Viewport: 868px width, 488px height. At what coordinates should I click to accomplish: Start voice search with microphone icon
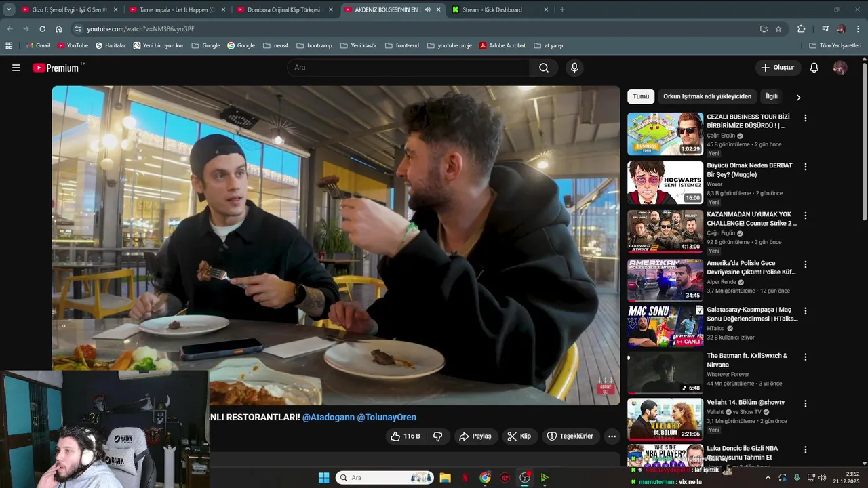[574, 68]
